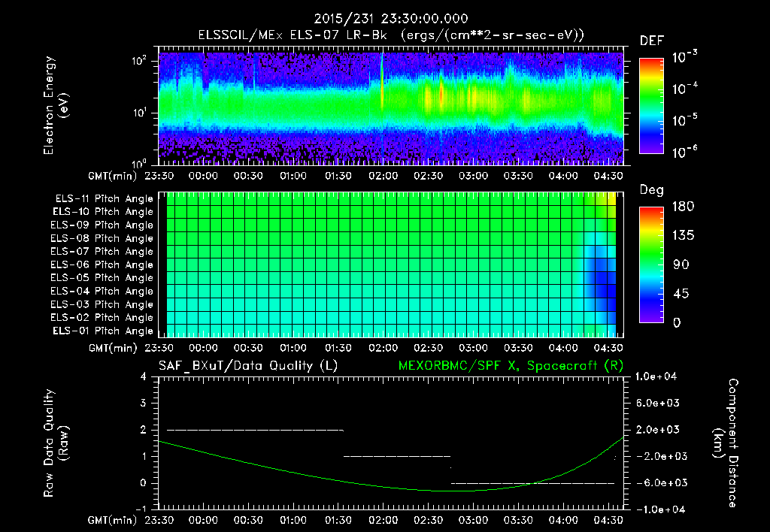The image size is (770, 532).
Task: Click the 1.0e+04 right axis tick label
Action: click(656, 376)
